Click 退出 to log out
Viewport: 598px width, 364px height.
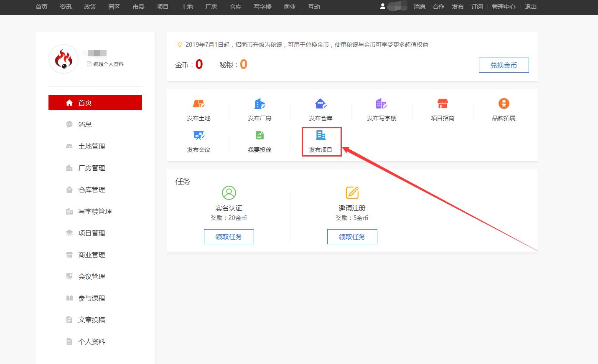(x=530, y=7)
